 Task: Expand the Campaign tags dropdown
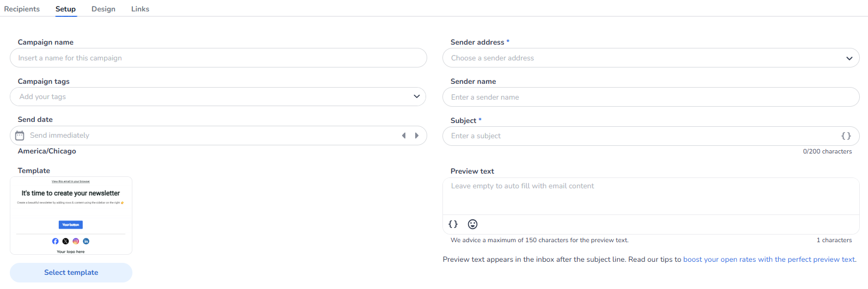coord(416,97)
